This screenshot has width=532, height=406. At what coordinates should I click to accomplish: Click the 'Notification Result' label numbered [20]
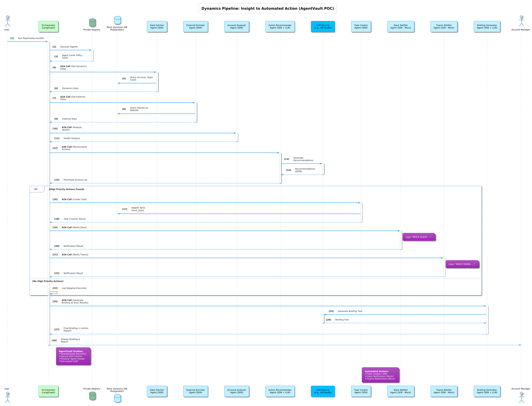click(73, 246)
